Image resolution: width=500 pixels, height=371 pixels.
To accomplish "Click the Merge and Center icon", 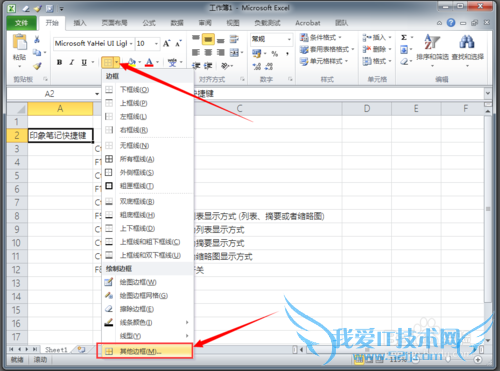I will click(234, 52).
